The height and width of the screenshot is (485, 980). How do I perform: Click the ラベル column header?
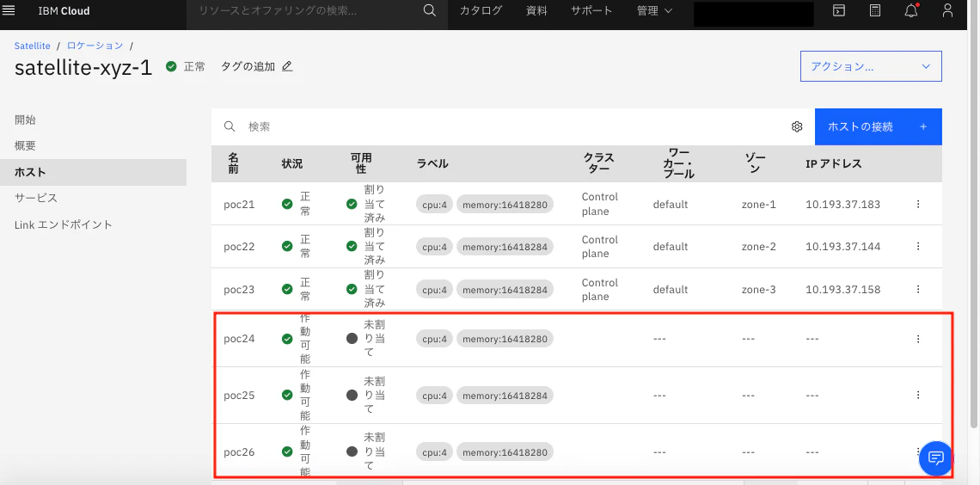pos(432,163)
